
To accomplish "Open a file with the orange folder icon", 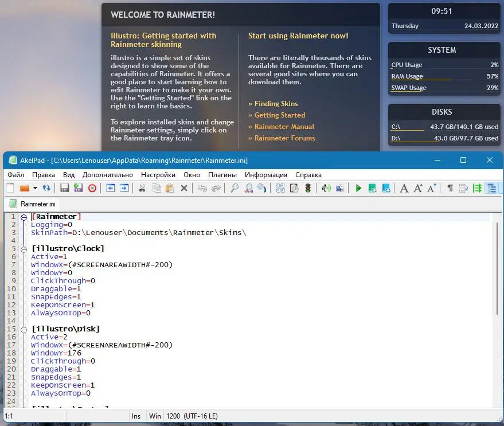I will coord(25,188).
